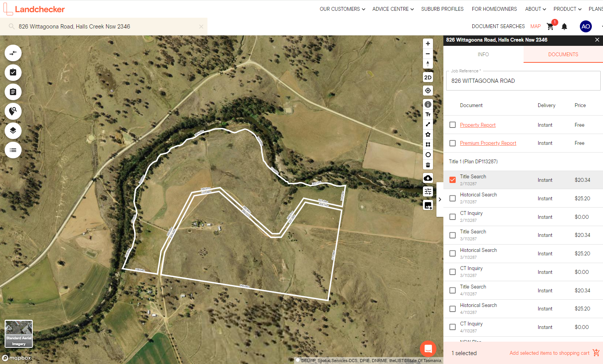The image size is (603, 364).
Task: Click the address search box
Action: (104, 27)
